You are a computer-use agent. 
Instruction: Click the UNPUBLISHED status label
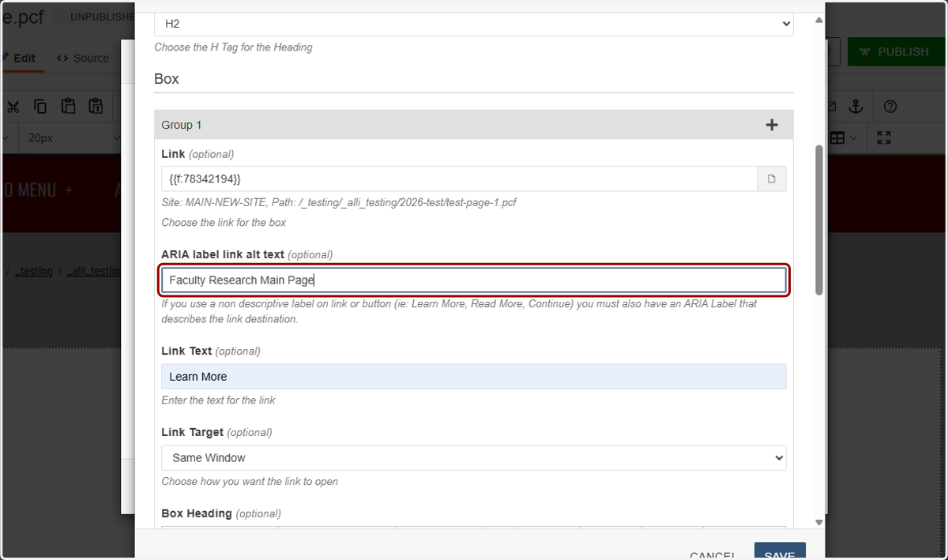(102, 17)
